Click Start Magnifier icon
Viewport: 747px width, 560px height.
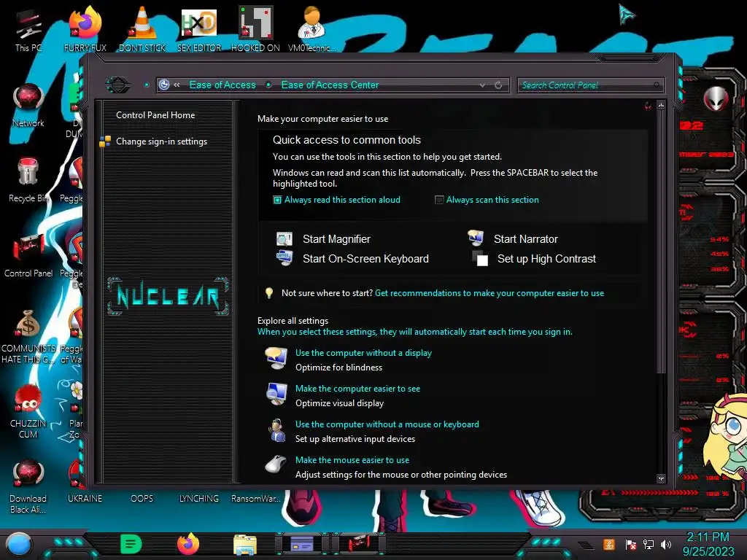click(285, 238)
